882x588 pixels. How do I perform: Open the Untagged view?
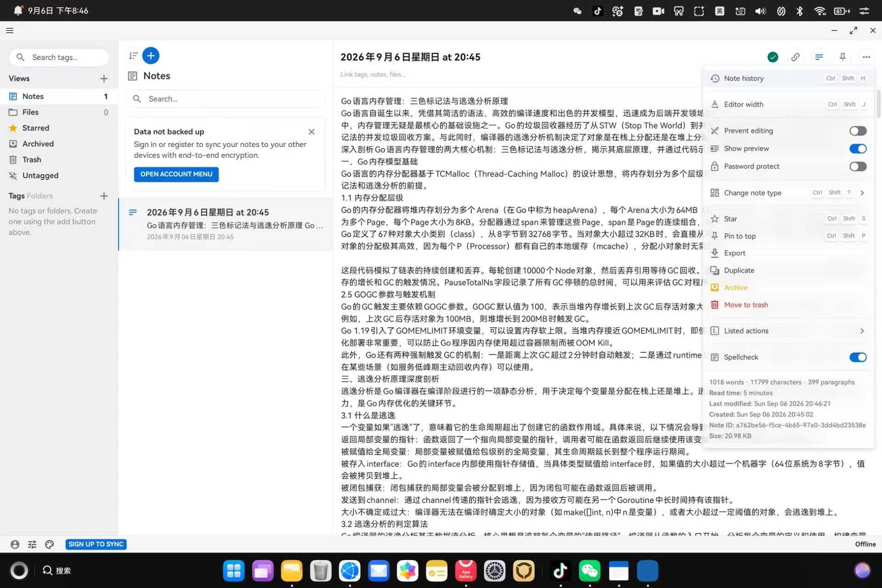[x=59, y=175]
